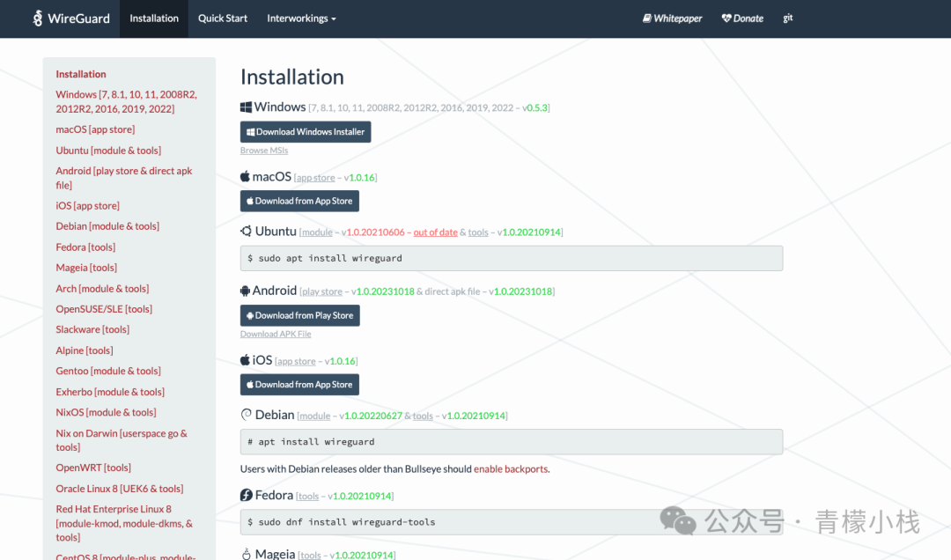Click the Debian swirl icon beside Debian heading
This screenshot has height=560, width=951.
pyautogui.click(x=246, y=415)
